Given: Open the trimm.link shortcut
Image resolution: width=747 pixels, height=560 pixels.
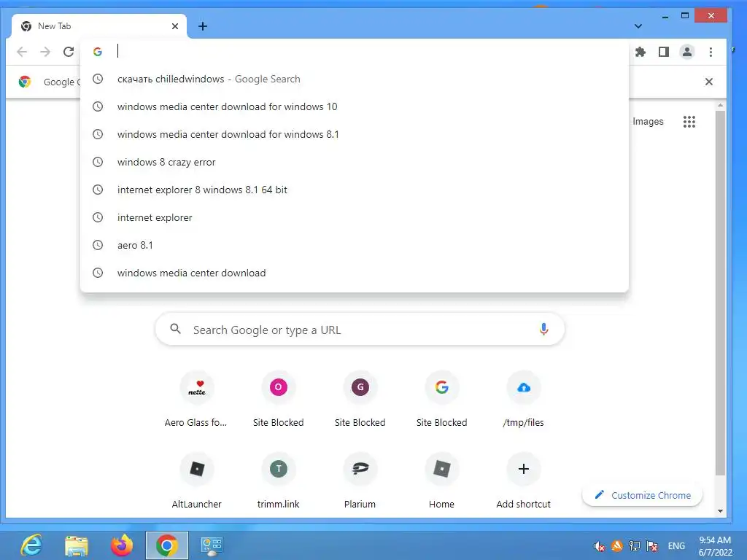Looking at the screenshot, I should coord(278,482).
